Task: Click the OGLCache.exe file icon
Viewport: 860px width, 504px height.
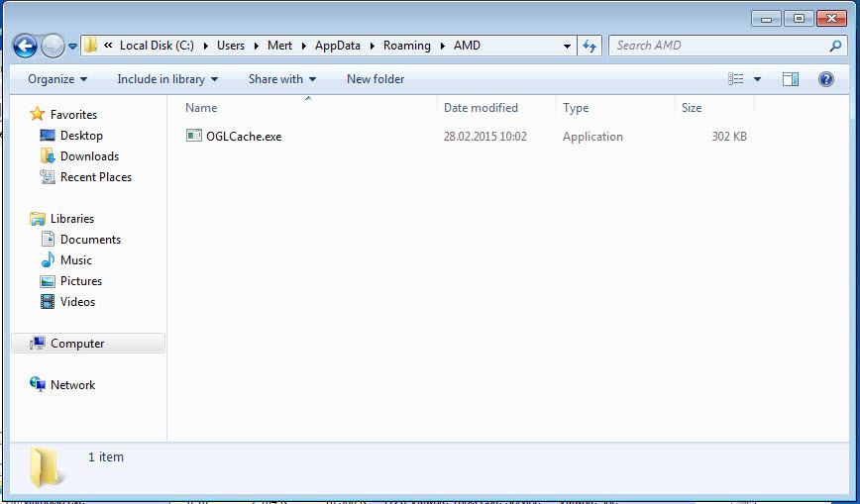Action: [194, 136]
